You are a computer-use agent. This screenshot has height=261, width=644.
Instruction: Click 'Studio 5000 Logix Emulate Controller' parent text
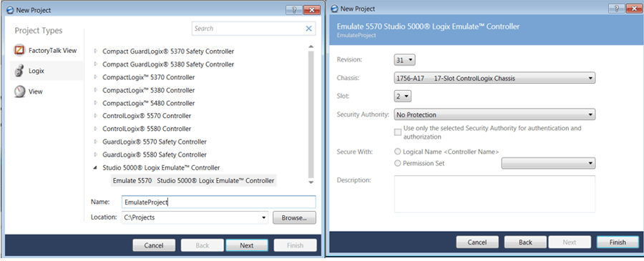point(161,167)
